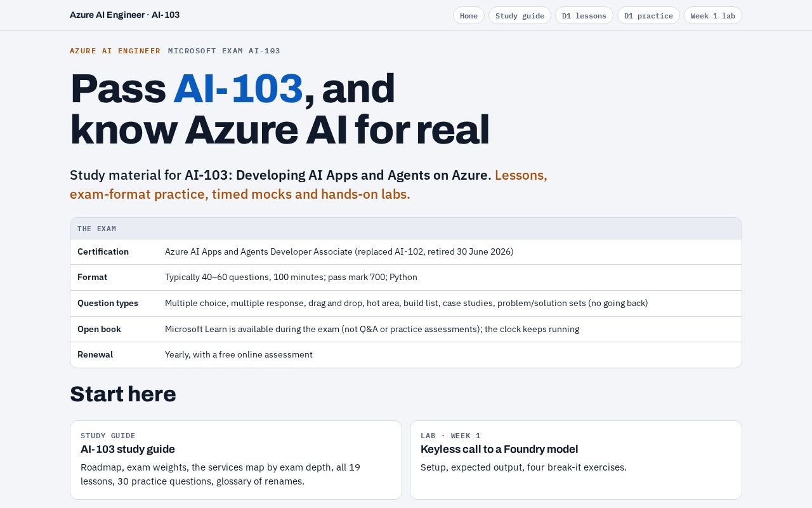Click the Start here heading

click(x=123, y=394)
